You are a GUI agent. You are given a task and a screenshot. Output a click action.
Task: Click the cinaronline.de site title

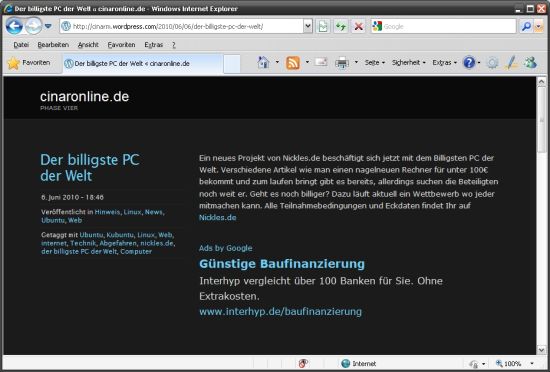(85, 96)
